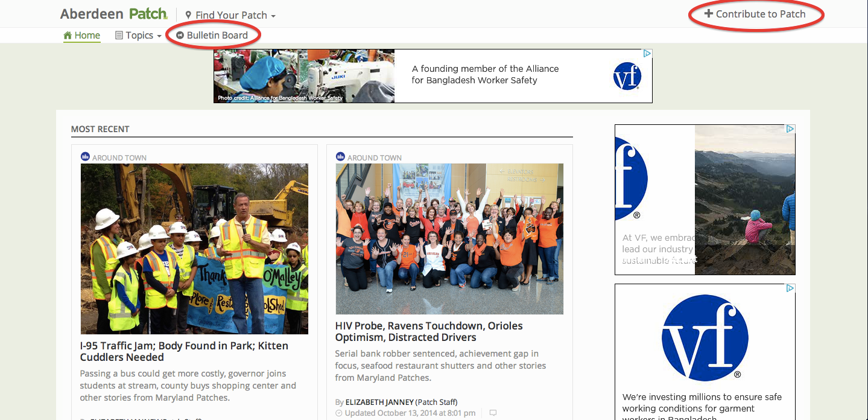Click the comment bubble icon under the HIV Probe article
868x420 pixels.
[x=493, y=413]
